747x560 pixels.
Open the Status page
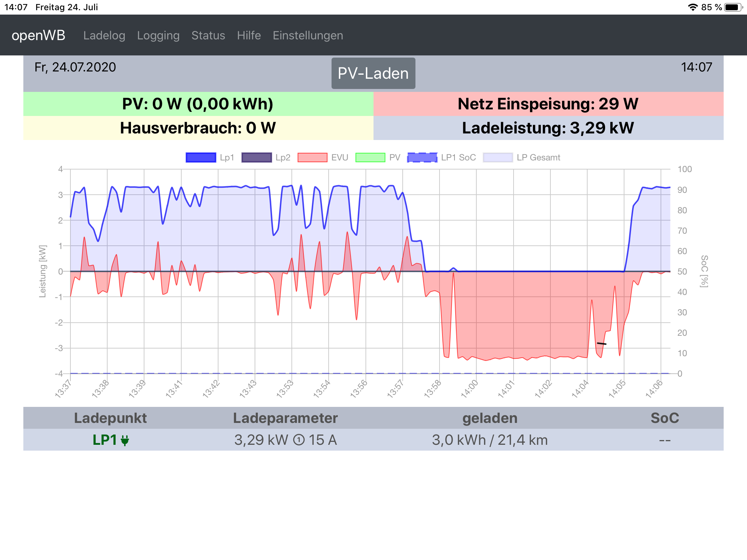[x=208, y=35]
